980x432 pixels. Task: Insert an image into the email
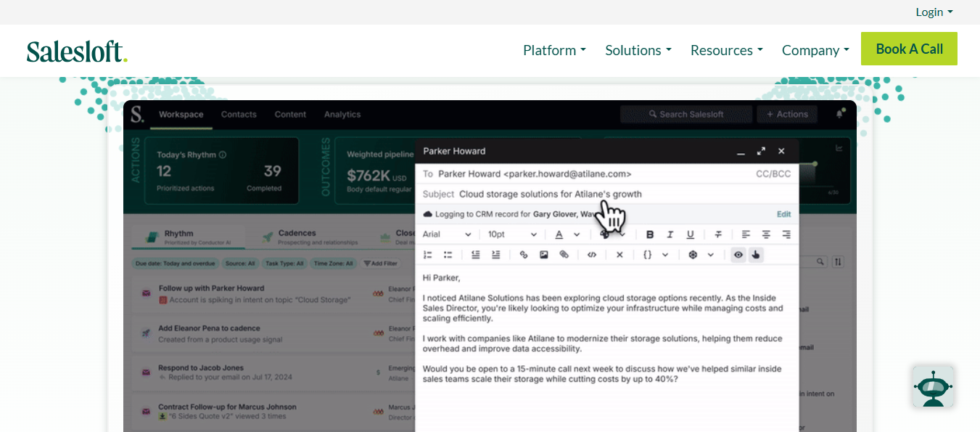click(x=544, y=255)
